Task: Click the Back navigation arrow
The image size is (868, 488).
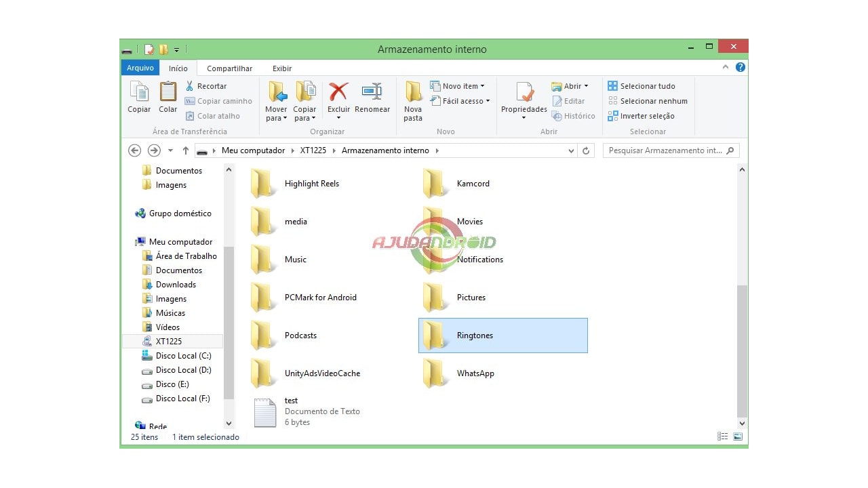Action: 134,150
